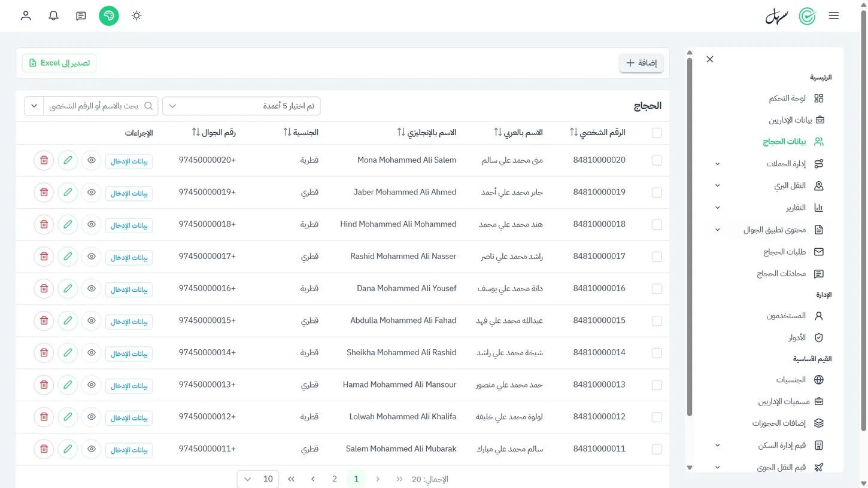Click the search by name field
Image resolution: width=868 pixels, height=488 pixels.
(x=101, y=106)
